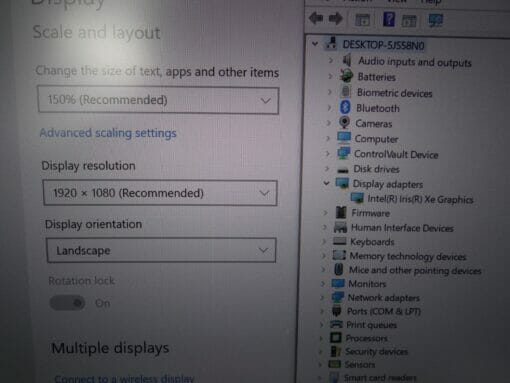Click the Forward arrow in Device Manager toolbar

point(335,18)
